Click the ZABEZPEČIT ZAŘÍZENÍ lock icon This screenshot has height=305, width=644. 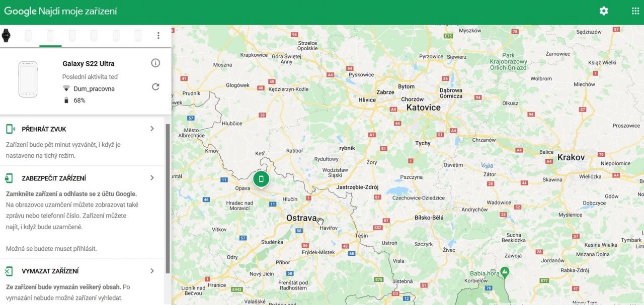pyautogui.click(x=9, y=178)
